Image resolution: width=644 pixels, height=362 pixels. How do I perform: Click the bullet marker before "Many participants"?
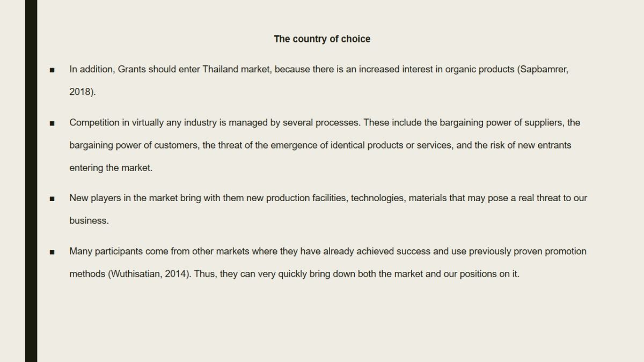pyautogui.click(x=52, y=252)
